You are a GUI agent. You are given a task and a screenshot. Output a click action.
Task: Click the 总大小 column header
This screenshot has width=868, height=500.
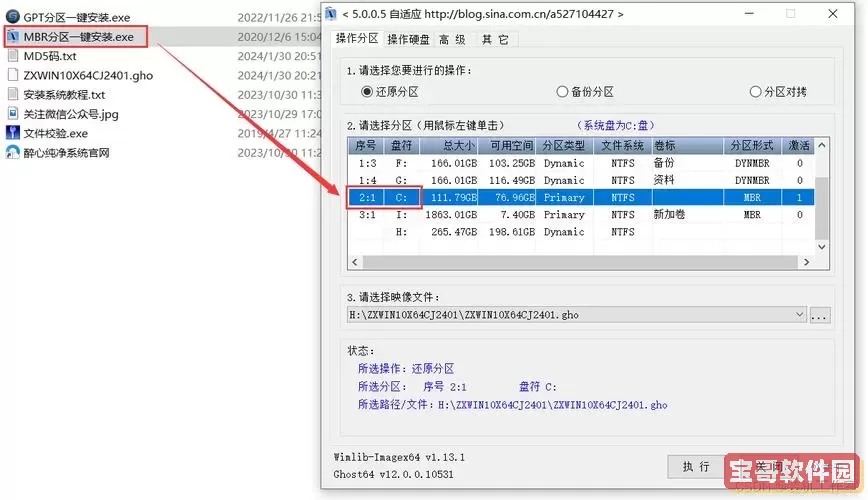pyautogui.click(x=449, y=146)
